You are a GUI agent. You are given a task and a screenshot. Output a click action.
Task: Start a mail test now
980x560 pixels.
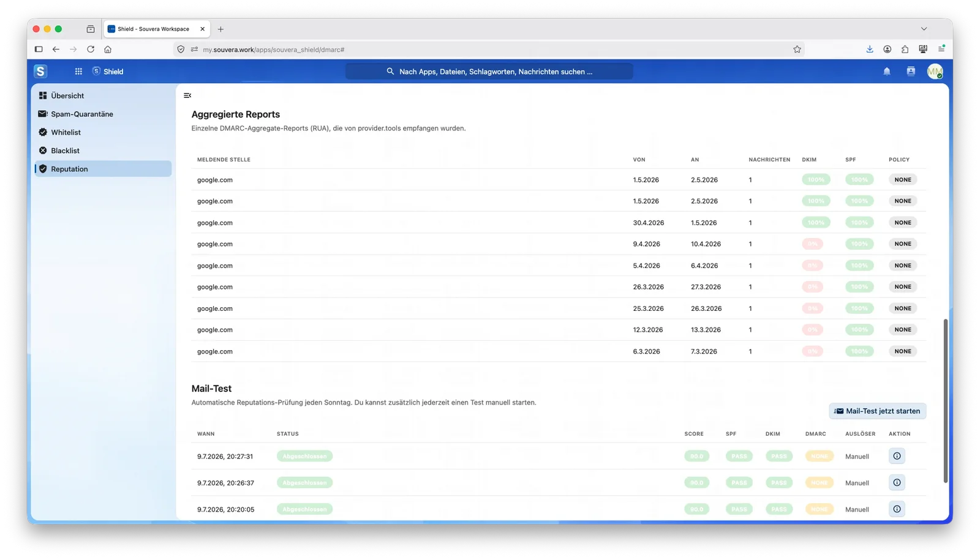(877, 411)
